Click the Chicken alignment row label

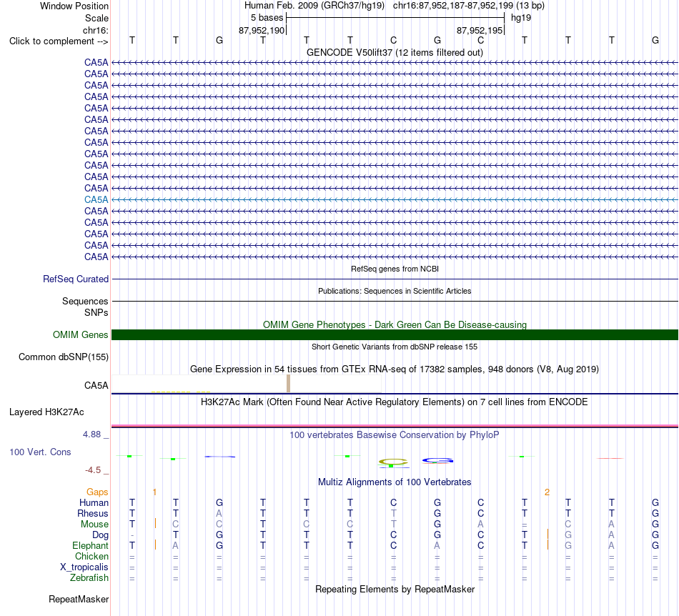(91, 556)
